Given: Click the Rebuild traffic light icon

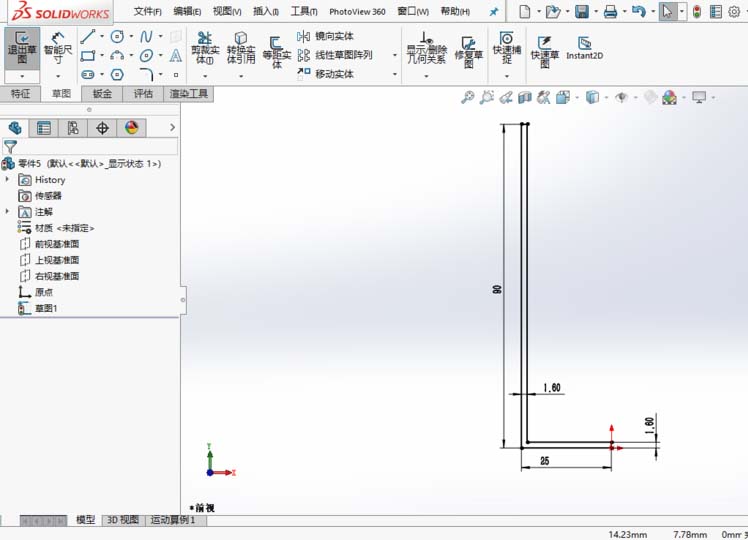Looking at the screenshot, I should pos(697,11).
